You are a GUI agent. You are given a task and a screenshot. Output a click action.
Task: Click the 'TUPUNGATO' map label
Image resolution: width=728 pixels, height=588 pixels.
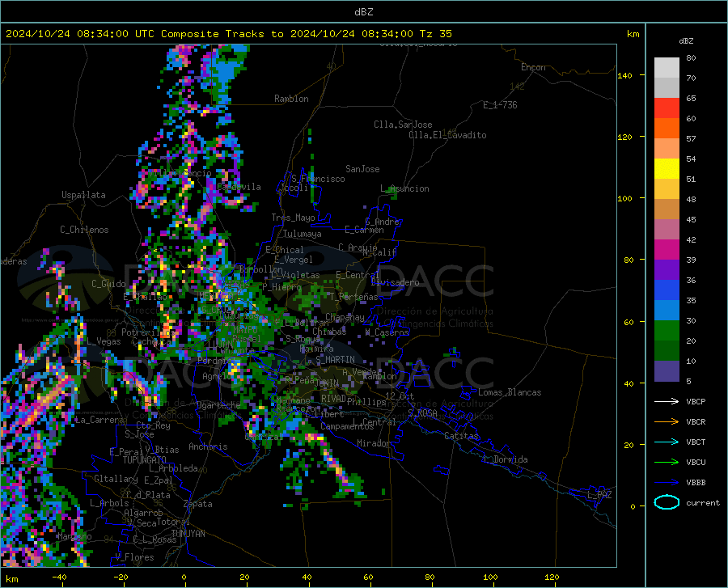coord(145,460)
